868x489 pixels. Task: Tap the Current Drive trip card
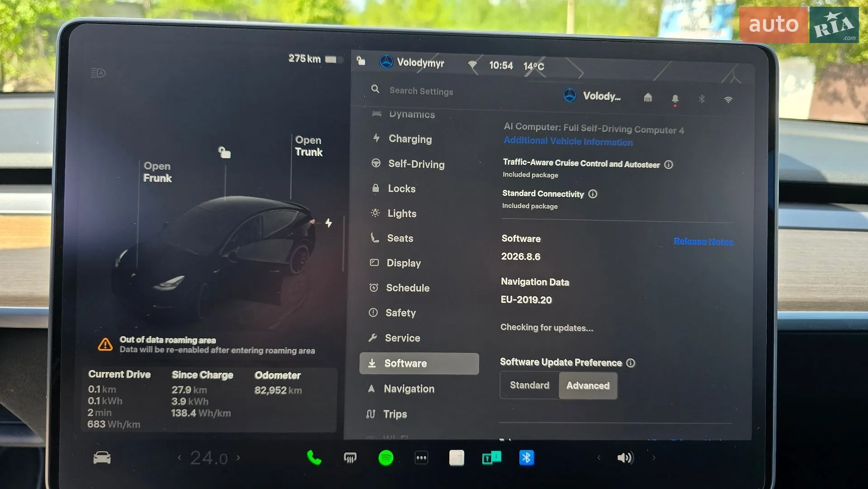(x=119, y=399)
